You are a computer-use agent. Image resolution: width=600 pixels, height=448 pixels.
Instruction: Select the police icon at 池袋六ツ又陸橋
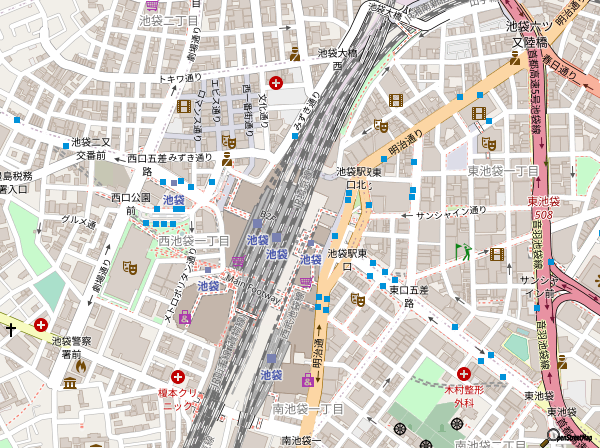515,58
